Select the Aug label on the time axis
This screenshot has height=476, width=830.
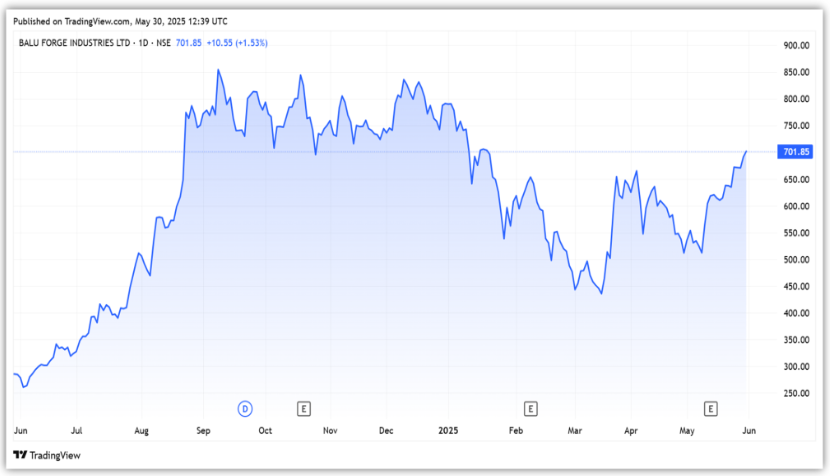tap(142, 430)
